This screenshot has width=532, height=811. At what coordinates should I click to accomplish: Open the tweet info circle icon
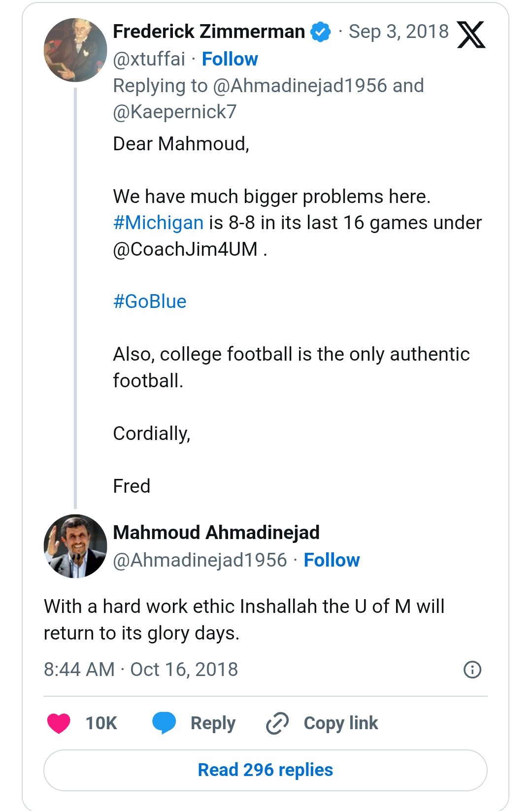pos(472,670)
